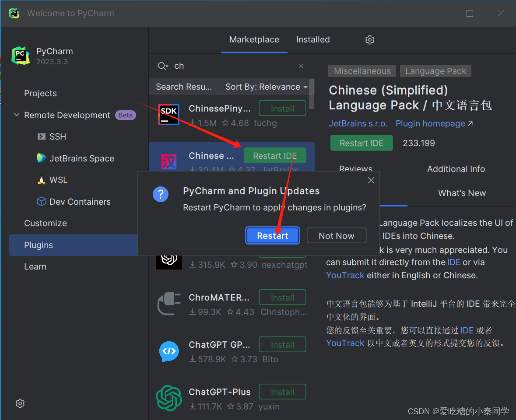Click the Chinese language pack 汉 icon
The height and width of the screenshot is (420, 516).
pos(169,162)
